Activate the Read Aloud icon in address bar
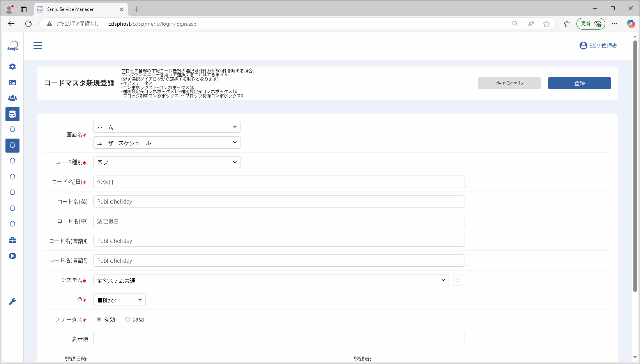 point(531,24)
